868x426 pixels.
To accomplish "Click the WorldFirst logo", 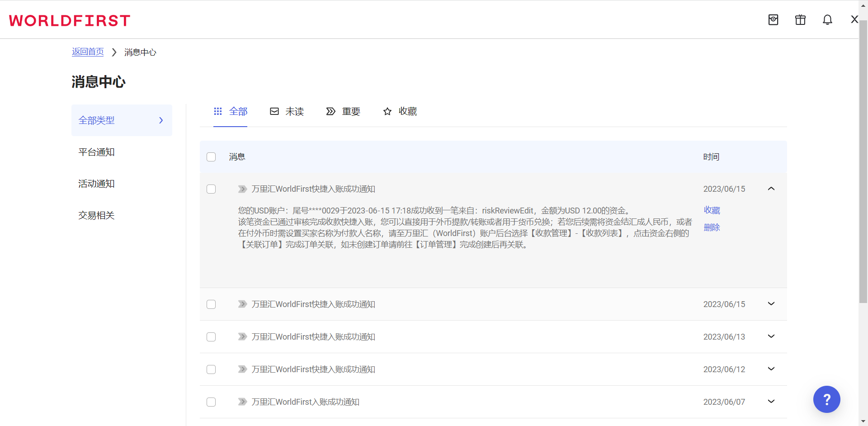I will pyautogui.click(x=70, y=21).
